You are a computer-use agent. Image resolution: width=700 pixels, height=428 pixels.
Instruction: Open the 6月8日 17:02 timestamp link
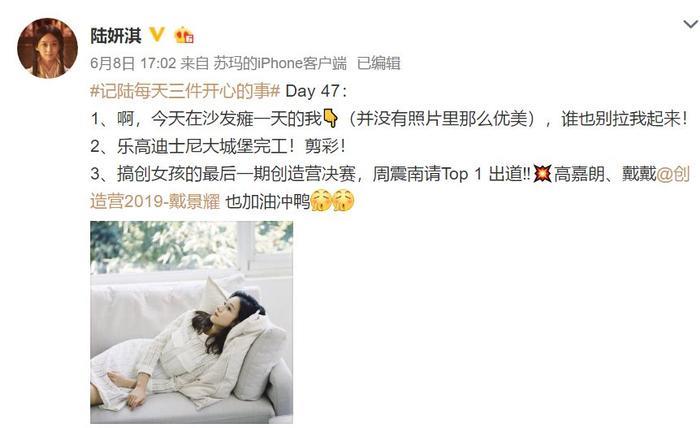point(133,63)
